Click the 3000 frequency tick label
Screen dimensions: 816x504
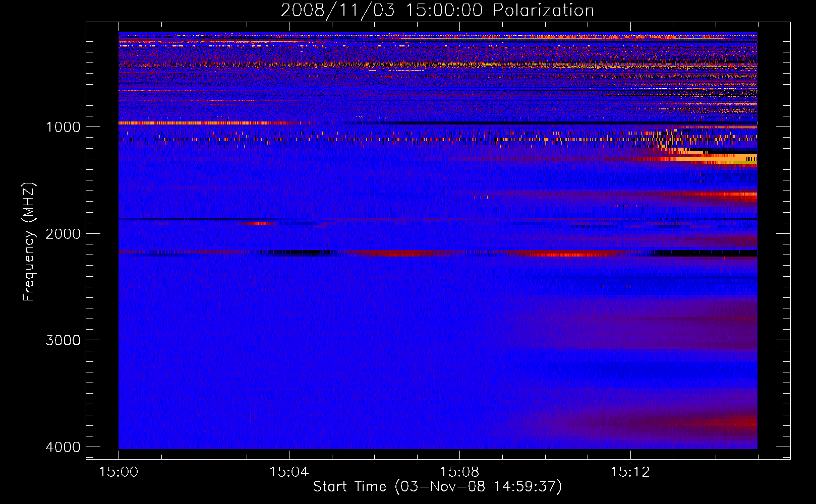click(x=63, y=340)
